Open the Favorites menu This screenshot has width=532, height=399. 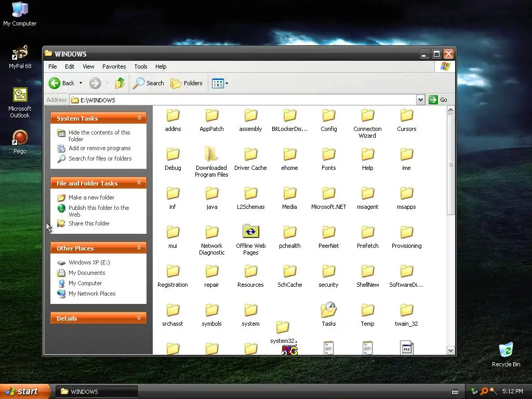(x=114, y=66)
